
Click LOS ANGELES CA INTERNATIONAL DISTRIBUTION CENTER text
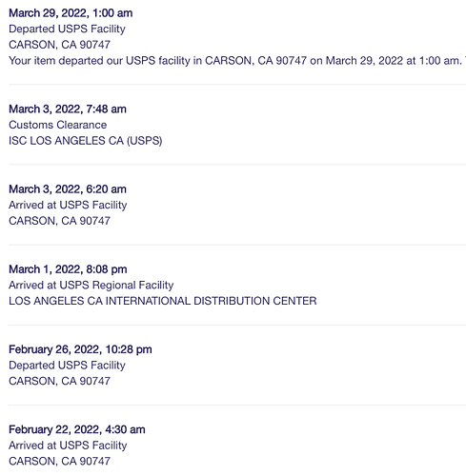[x=163, y=301]
